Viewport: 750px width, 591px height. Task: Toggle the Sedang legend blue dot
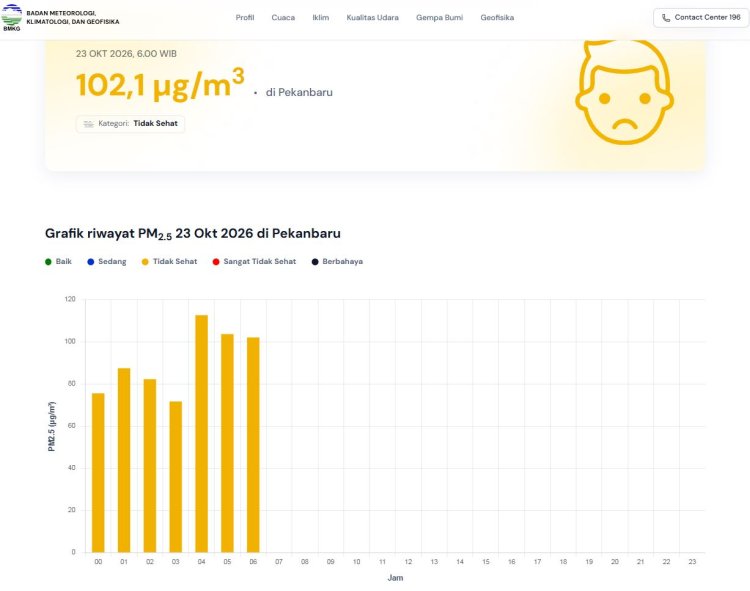pyautogui.click(x=90, y=262)
